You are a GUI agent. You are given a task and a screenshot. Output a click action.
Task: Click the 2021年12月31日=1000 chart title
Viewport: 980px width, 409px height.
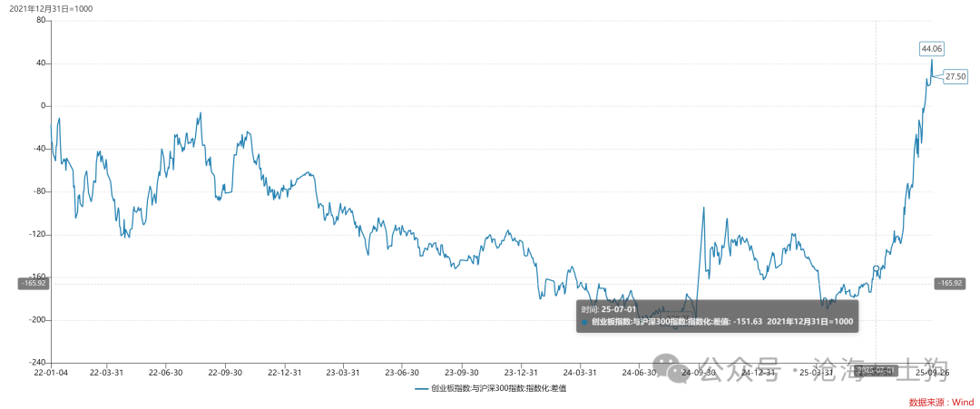pos(51,8)
